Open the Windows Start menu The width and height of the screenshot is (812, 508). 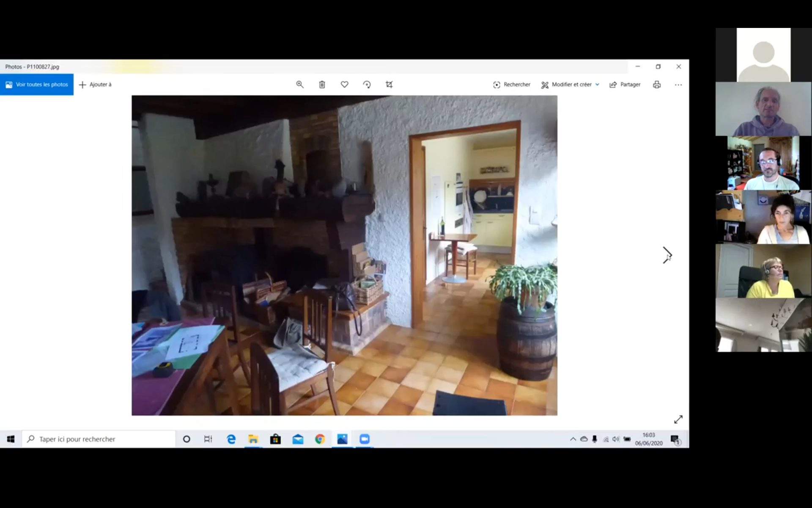pos(11,439)
